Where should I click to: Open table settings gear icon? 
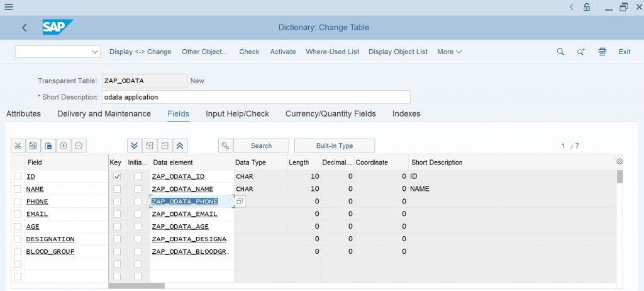619,162
